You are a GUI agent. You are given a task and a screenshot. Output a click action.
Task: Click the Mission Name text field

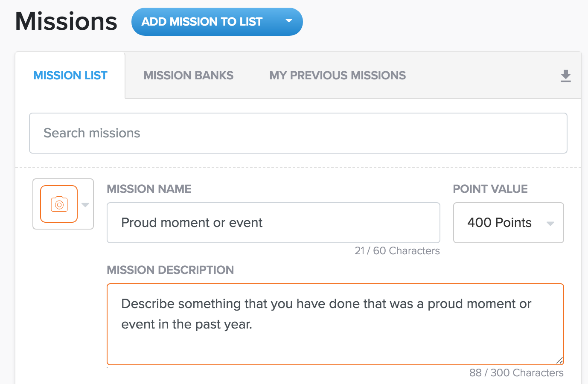(x=273, y=223)
